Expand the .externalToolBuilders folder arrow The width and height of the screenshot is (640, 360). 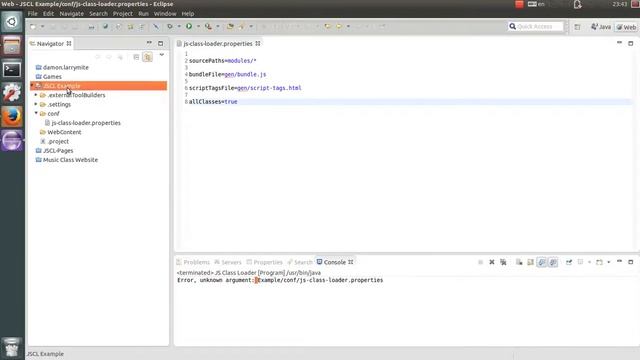point(36,95)
